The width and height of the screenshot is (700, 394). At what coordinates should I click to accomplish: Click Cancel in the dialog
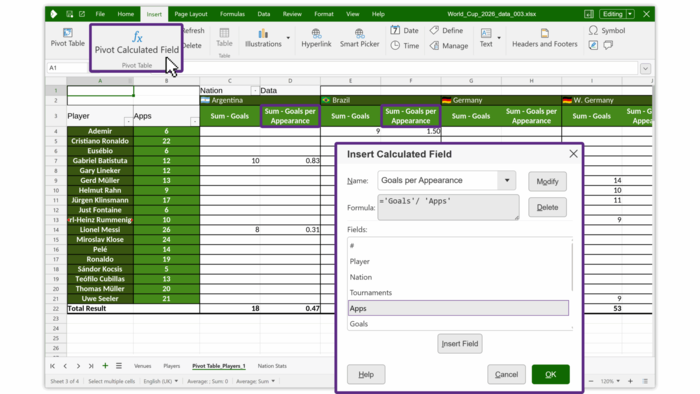[x=506, y=374]
